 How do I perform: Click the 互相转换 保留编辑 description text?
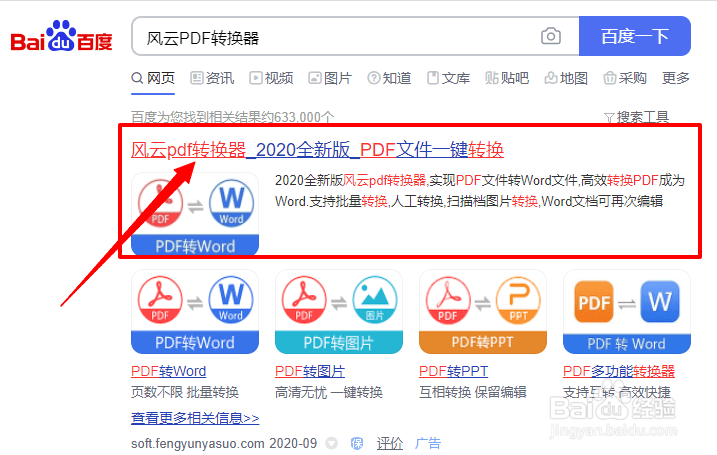(x=473, y=392)
